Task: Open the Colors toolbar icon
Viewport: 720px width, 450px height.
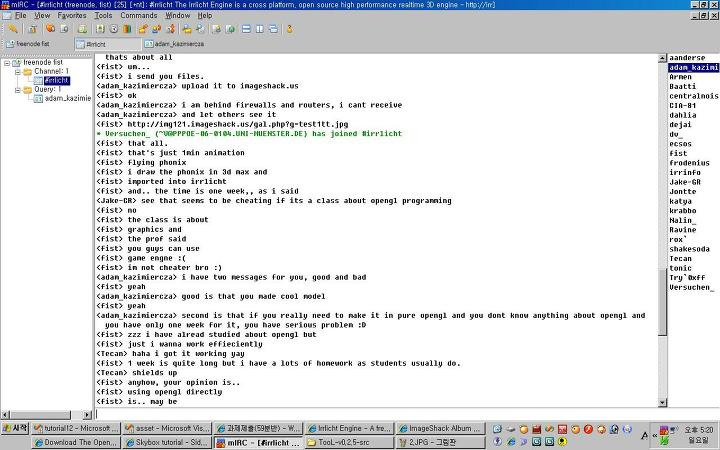Action: coord(127,29)
